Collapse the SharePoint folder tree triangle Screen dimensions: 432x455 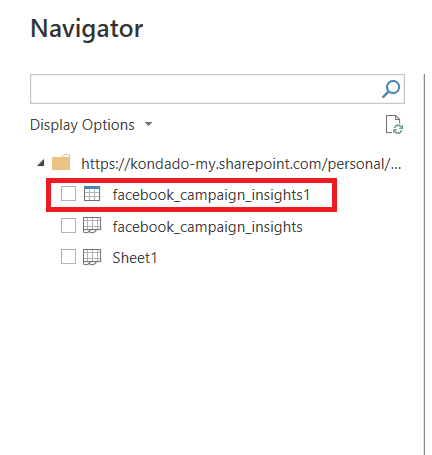click(41, 163)
